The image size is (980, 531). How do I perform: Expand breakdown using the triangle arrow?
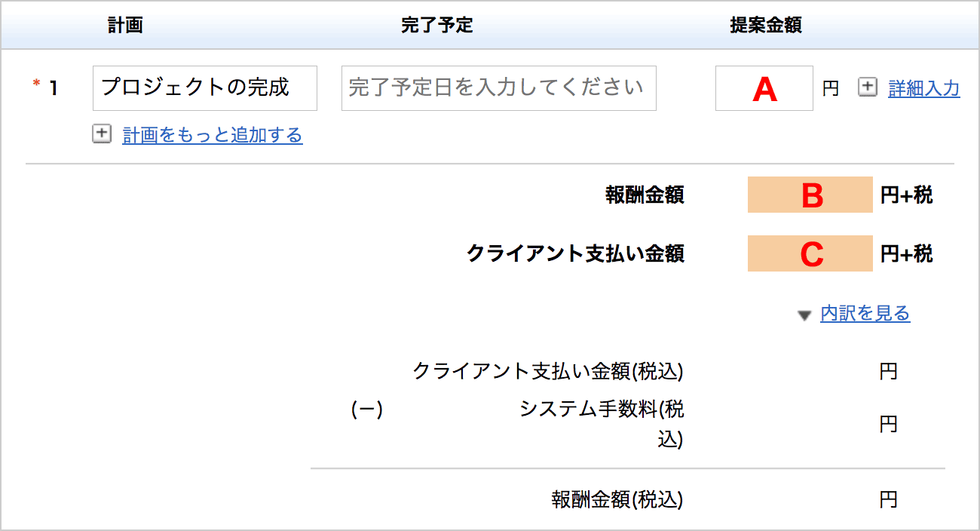pos(804,315)
